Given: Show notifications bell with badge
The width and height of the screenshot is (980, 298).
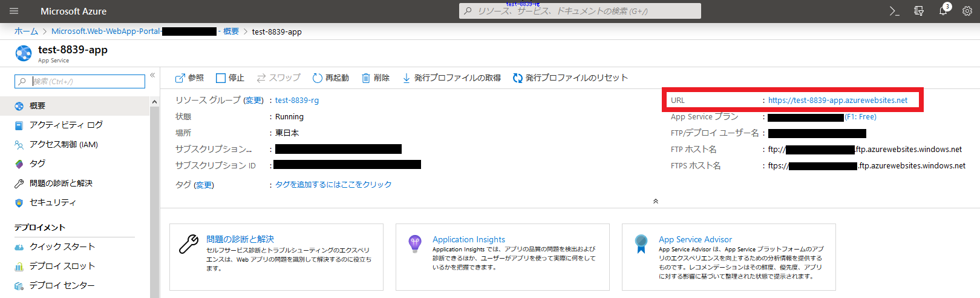Looking at the screenshot, I should click(x=944, y=10).
